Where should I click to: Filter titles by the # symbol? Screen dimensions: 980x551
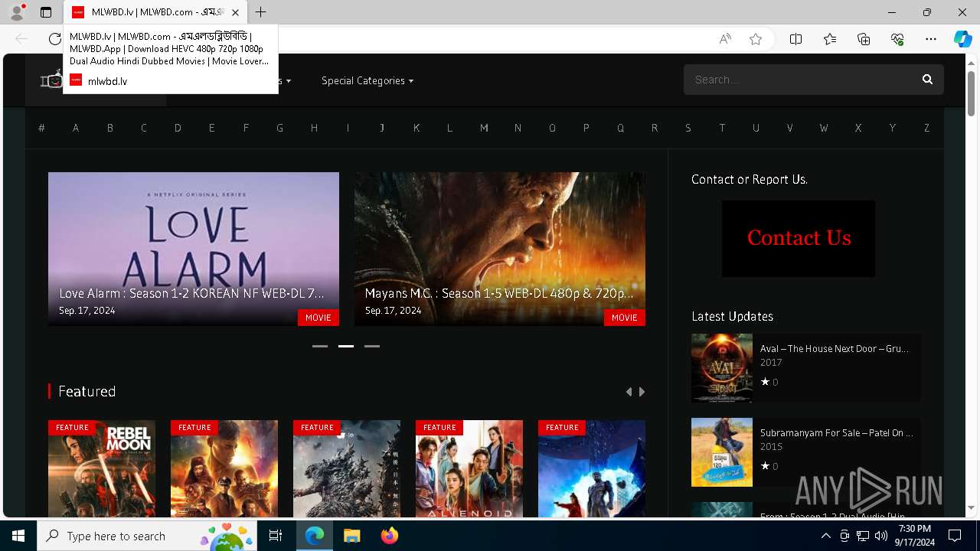(x=41, y=128)
